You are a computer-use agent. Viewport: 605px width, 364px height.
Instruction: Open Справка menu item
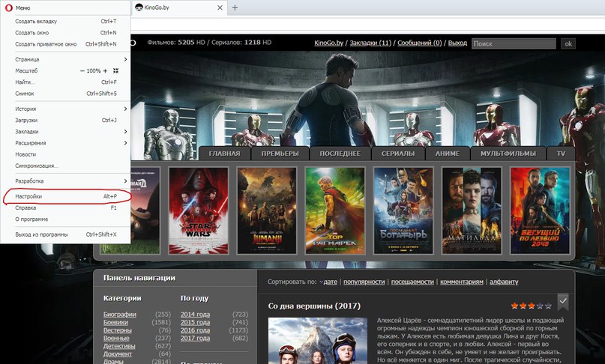coord(65,207)
